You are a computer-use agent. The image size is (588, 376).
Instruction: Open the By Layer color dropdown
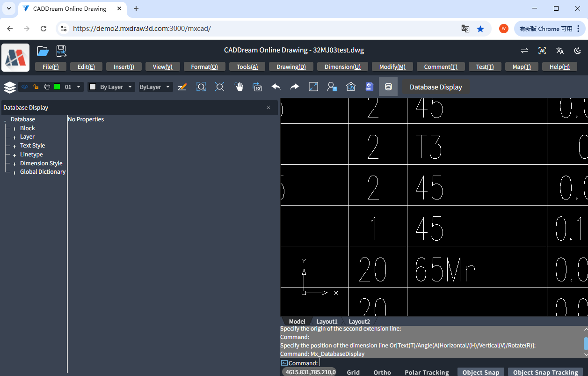pyautogui.click(x=111, y=87)
